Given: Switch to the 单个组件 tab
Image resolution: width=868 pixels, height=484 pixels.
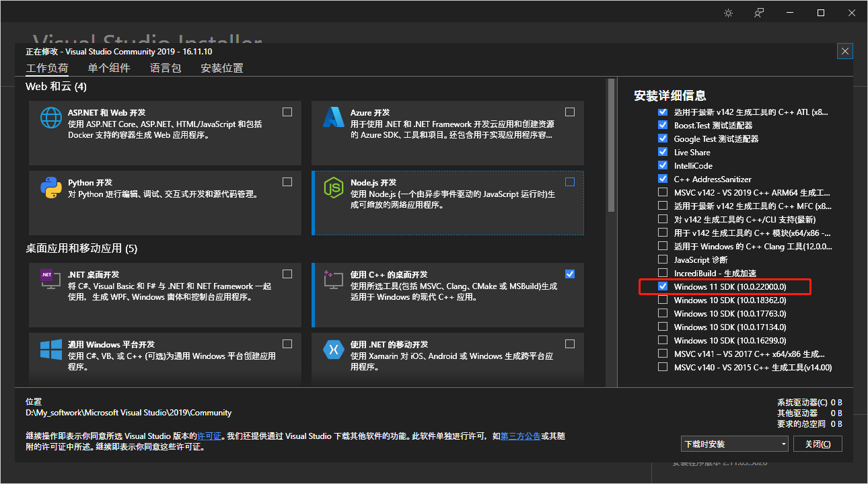Looking at the screenshot, I should (x=109, y=68).
